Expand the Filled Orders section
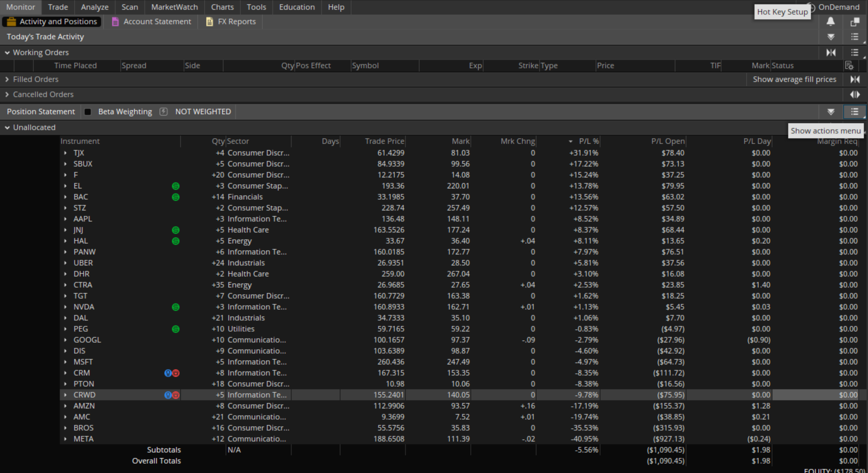Screen dimensions: 868x473 point(7,79)
